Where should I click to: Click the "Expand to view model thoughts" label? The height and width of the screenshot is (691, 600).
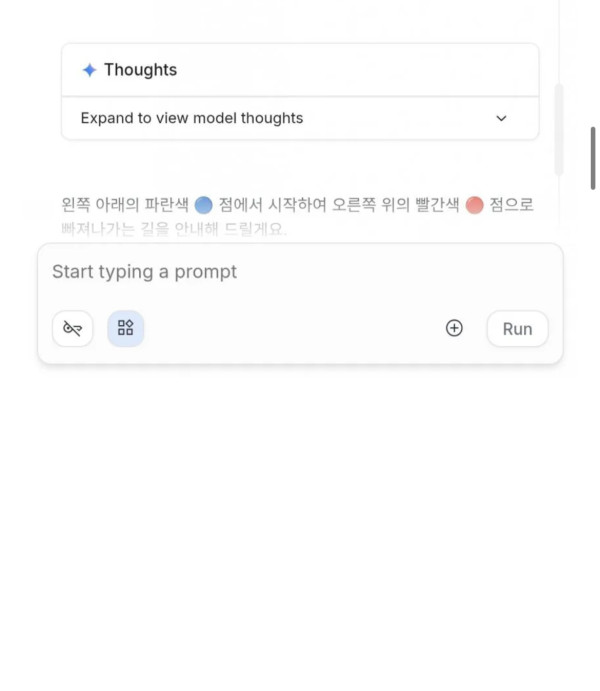191,118
